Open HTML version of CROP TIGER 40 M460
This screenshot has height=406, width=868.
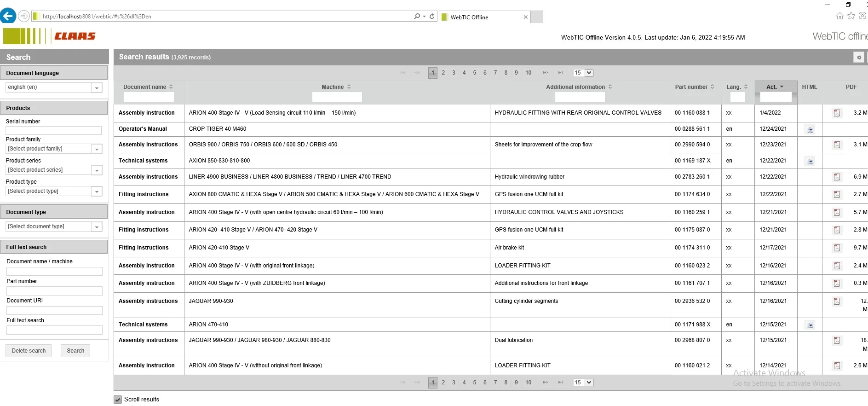810,129
